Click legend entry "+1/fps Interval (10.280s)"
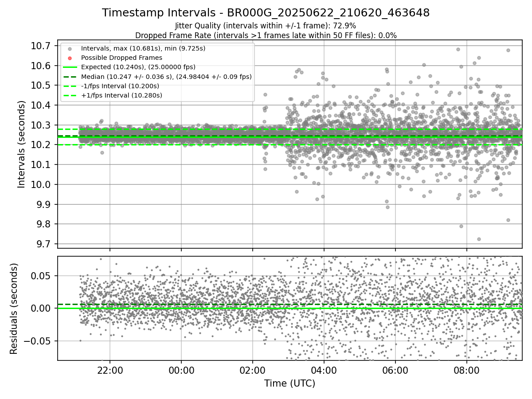This screenshot has height=399, width=532. [x=121, y=95]
